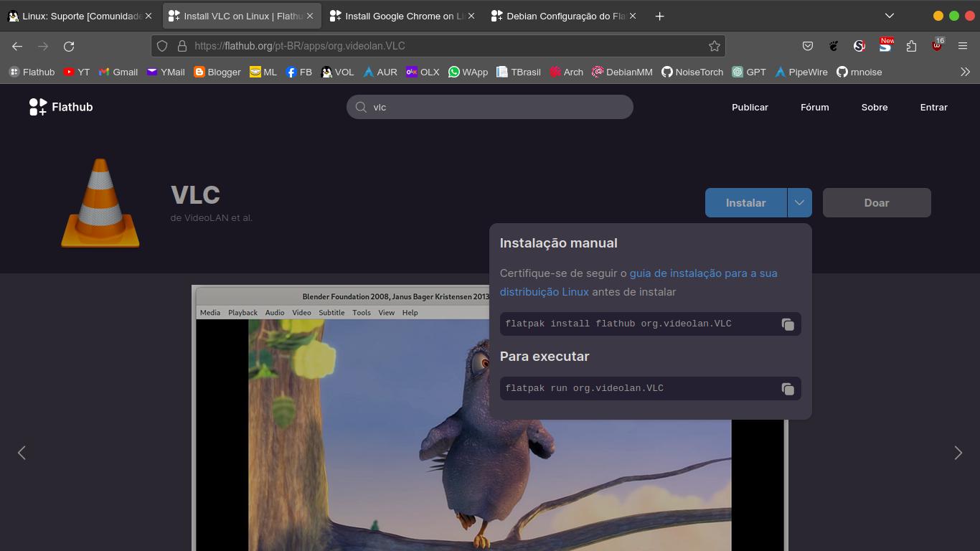Save page to Pocket
The width and height of the screenshot is (980, 551).
pyautogui.click(x=808, y=46)
